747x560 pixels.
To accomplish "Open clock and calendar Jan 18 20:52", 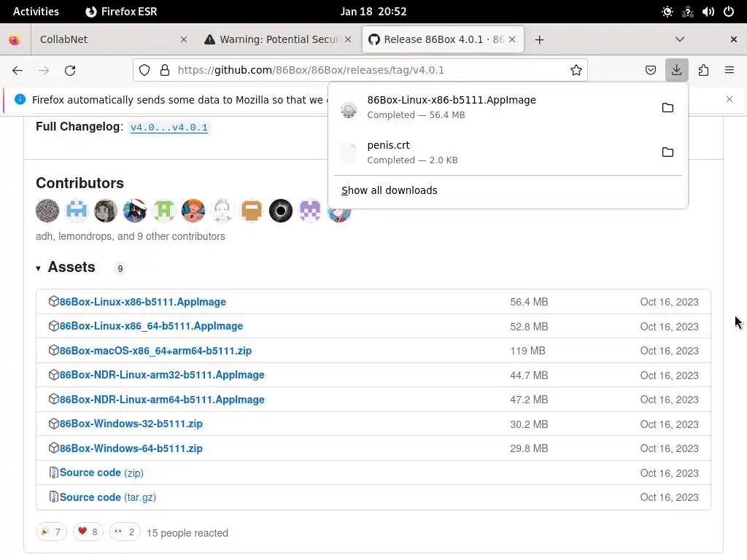I will (x=373, y=12).
